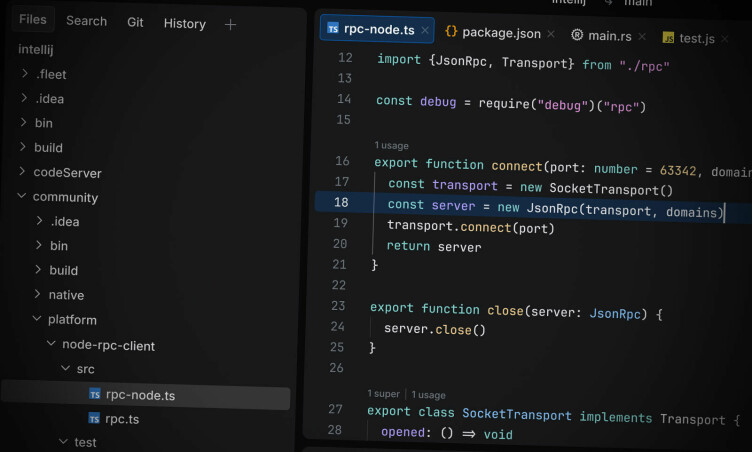The height and width of the screenshot is (452, 752).
Task: Select rpc-node.ts in the file tree
Action: click(x=146, y=395)
